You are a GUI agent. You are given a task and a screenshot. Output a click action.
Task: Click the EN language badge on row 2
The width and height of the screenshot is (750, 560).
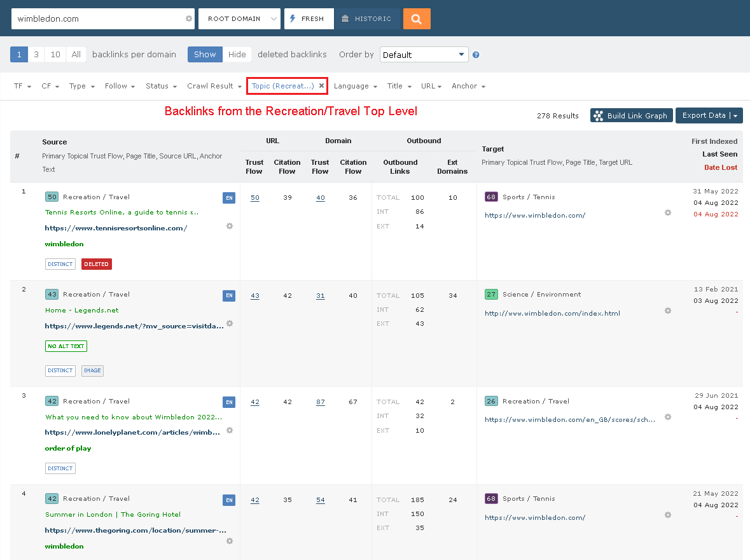[228, 295]
